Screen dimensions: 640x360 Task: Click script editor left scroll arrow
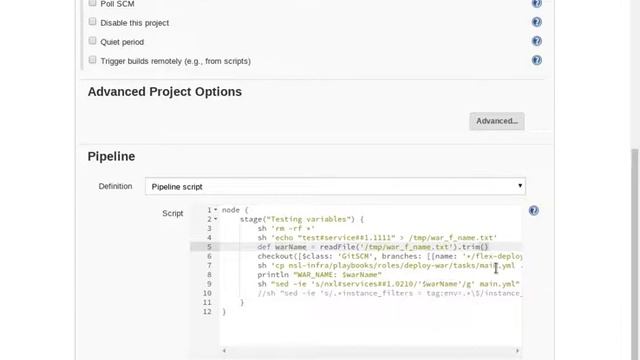[224, 351]
